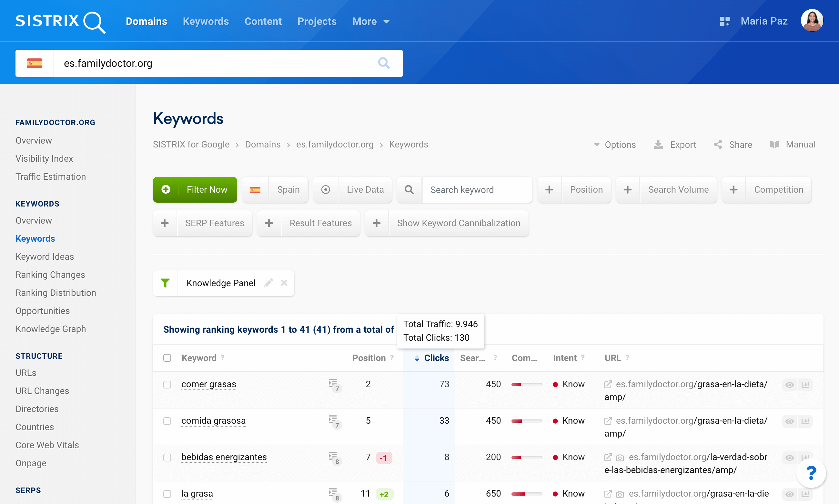Image resolution: width=839 pixels, height=504 pixels.
Task: Tick the comer grasas row checkbox
Action: pyautogui.click(x=167, y=384)
